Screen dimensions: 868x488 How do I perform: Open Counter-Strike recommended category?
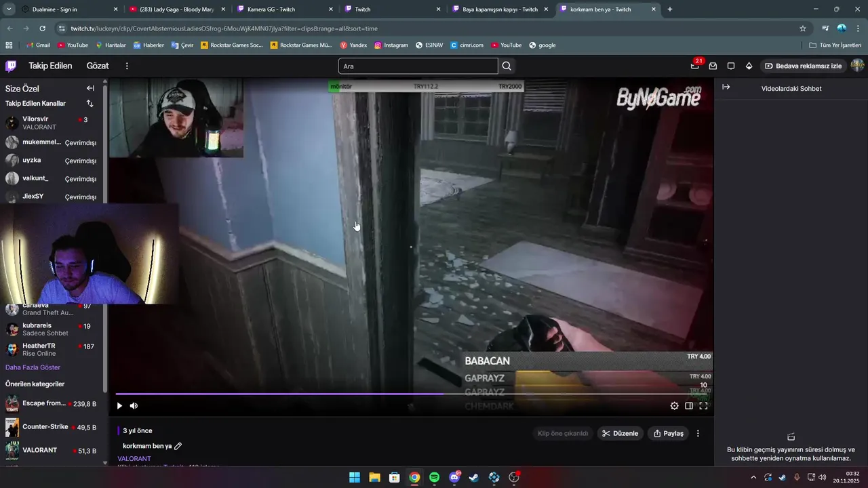click(x=51, y=428)
